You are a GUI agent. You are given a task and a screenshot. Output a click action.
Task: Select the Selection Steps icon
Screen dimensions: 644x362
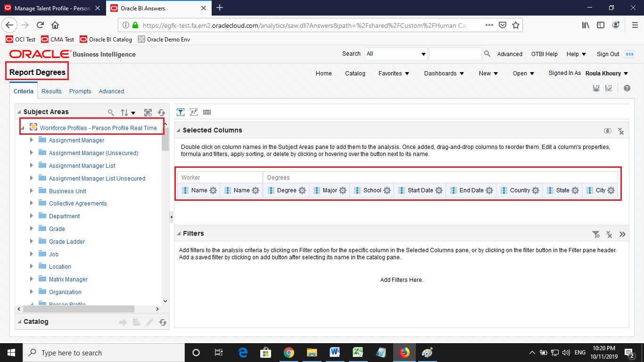[193, 112]
